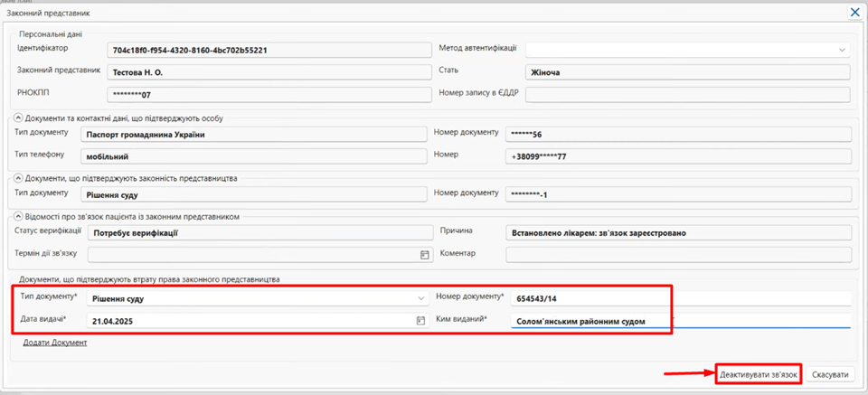Click the Ідентифікатор field

(269, 50)
